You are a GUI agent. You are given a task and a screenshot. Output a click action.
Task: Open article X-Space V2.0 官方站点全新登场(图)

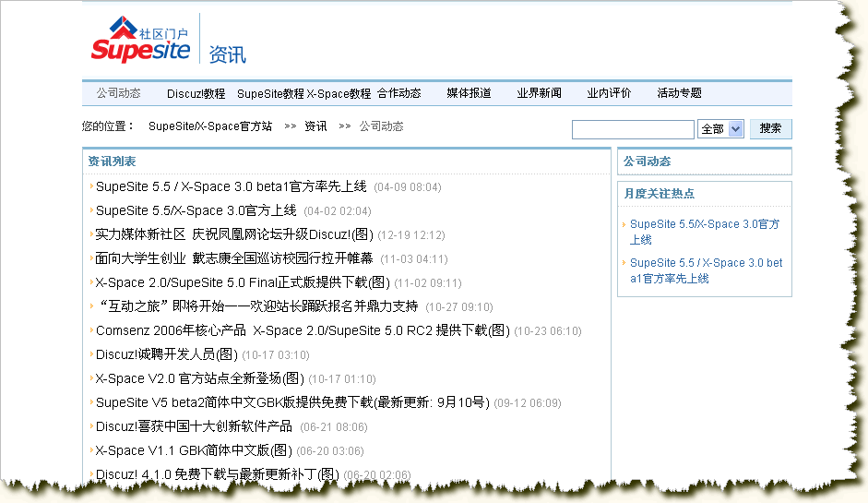tap(200, 378)
